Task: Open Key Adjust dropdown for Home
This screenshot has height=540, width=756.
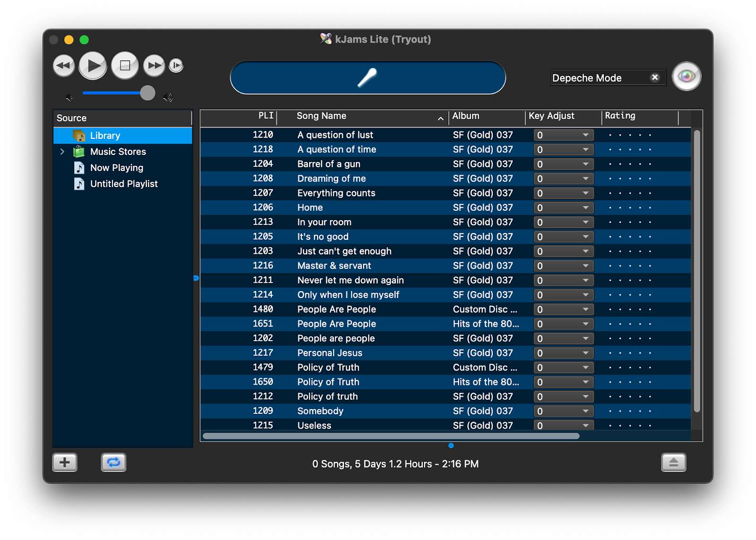Action: (564, 208)
